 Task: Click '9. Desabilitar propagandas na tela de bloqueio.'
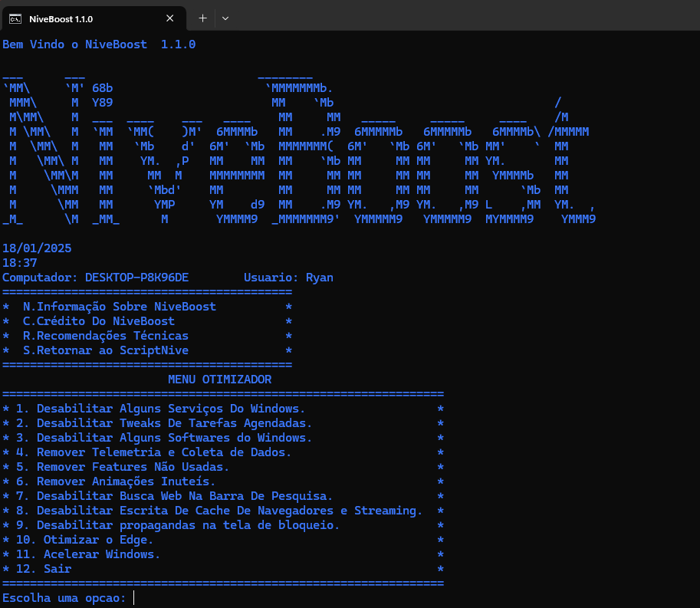click(x=178, y=525)
